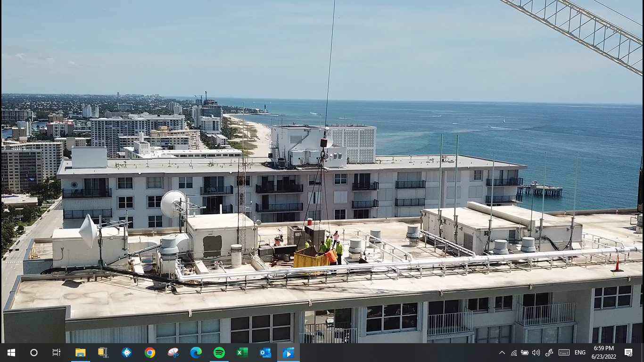This screenshot has height=362, width=644.
Task: Open the Wi-Fi network flyout
Action: 513,353
